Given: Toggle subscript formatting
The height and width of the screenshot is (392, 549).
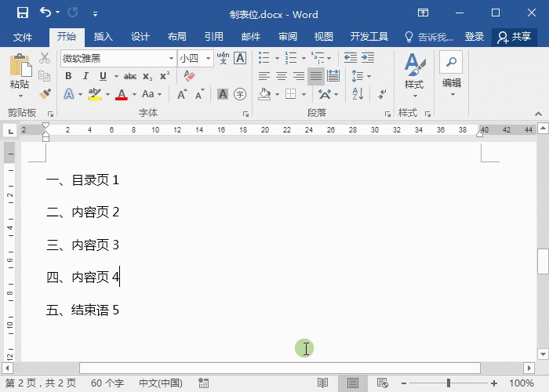Looking at the screenshot, I should click(x=147, y=76).
